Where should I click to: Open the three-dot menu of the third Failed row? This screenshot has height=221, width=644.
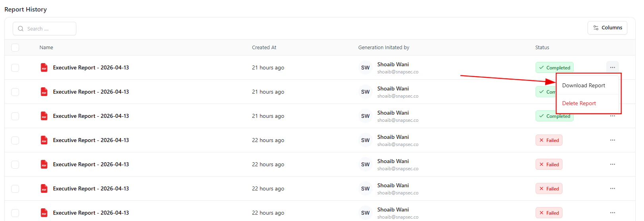pyautogui.click(x=612, y=188)
